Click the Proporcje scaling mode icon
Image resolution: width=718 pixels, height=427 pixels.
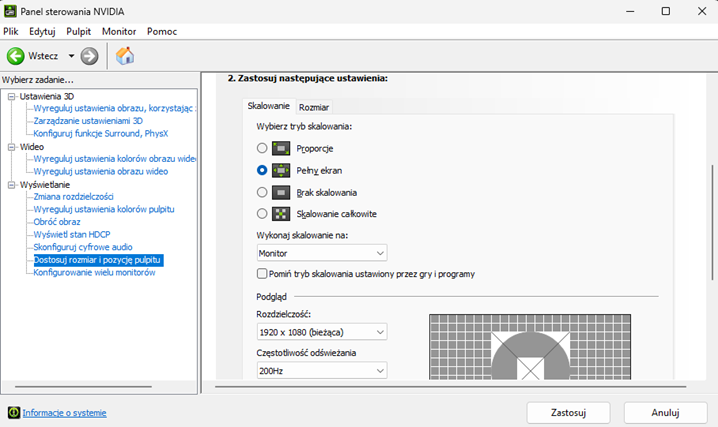click(x=281, y=148)
